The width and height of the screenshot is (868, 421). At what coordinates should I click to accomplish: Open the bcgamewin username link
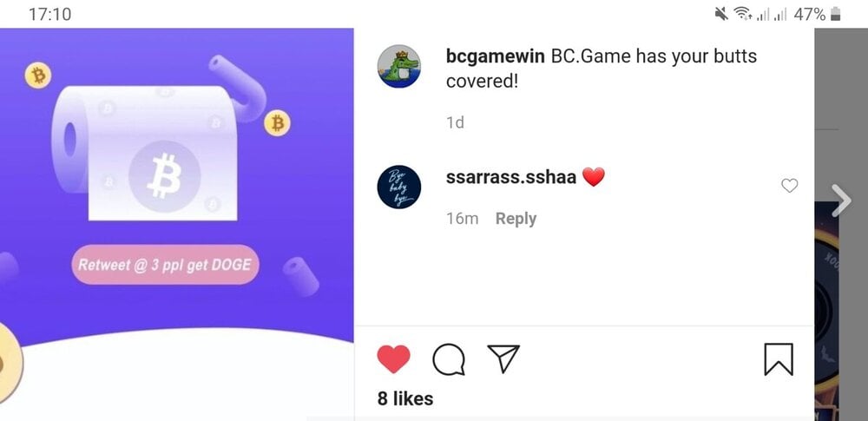496,56
